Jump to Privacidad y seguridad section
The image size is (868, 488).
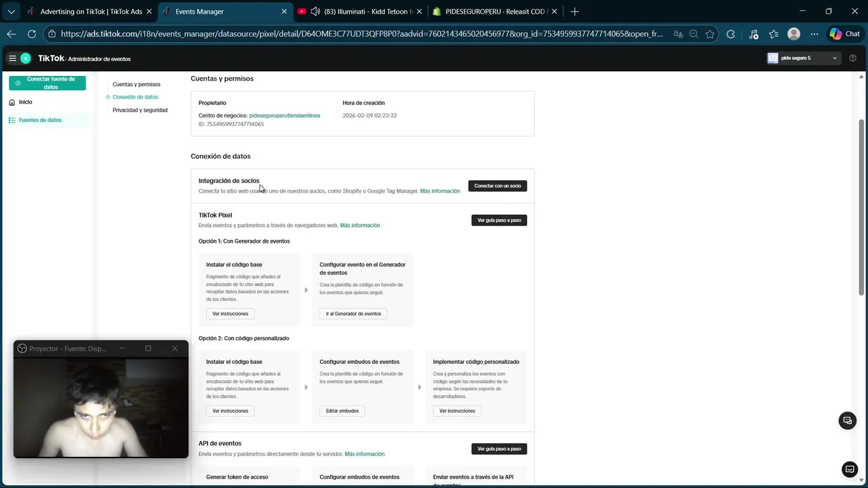140,110
